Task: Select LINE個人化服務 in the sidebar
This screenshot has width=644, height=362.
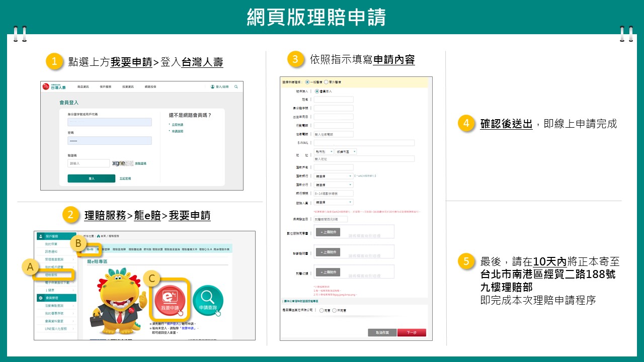Action: (55, 329)
